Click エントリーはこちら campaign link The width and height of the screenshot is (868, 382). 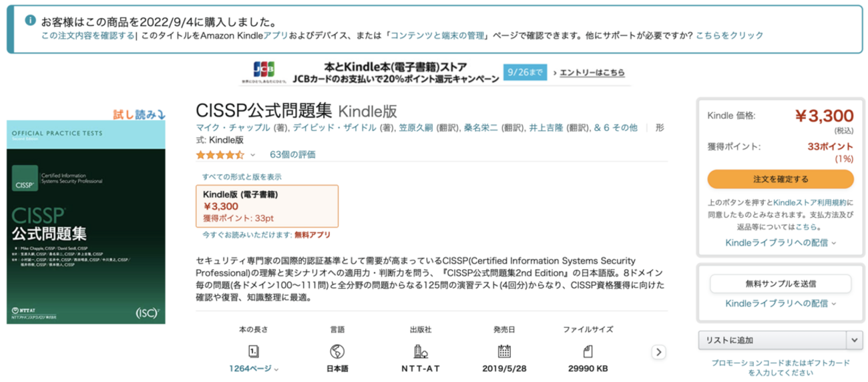click(x=592, y=72)
